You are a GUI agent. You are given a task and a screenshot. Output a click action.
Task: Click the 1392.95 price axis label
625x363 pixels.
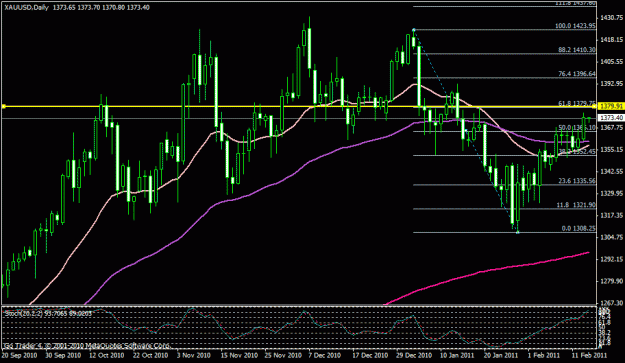612,84
